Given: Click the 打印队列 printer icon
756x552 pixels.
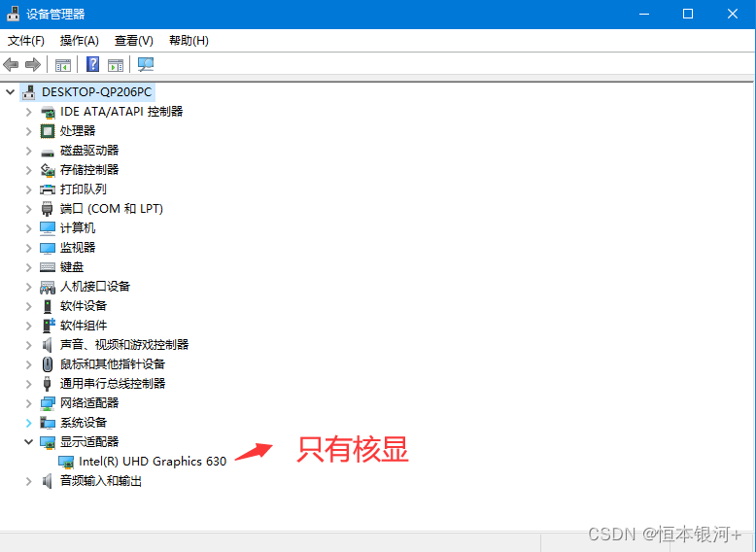Looking at the screenshot, I should pyautogui.click(x=48, y=190).
